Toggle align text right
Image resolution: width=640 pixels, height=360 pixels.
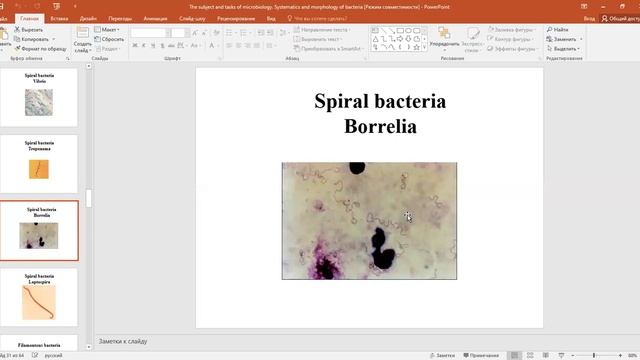pos(247,45)
